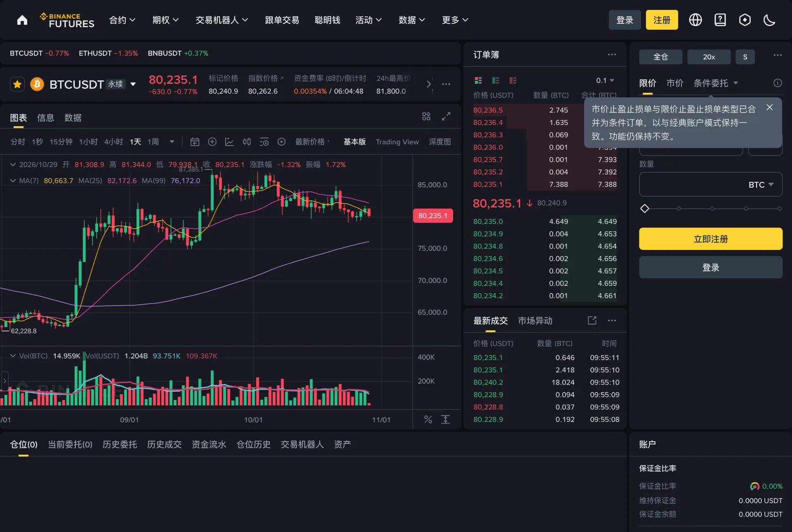792x532 pixels.
Task: Expand the chart to fullscreen
Action: [x=446, y=117]
